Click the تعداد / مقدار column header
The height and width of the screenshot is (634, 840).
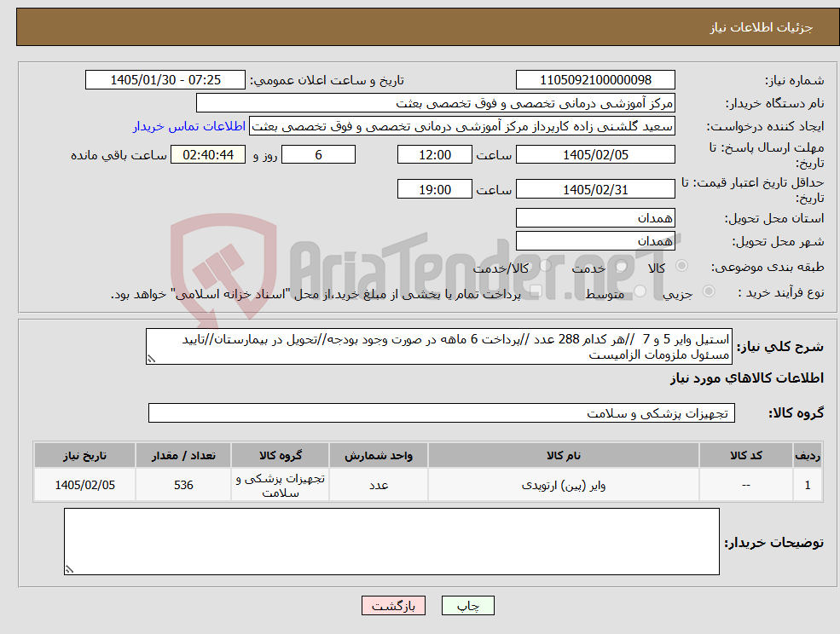183,455
